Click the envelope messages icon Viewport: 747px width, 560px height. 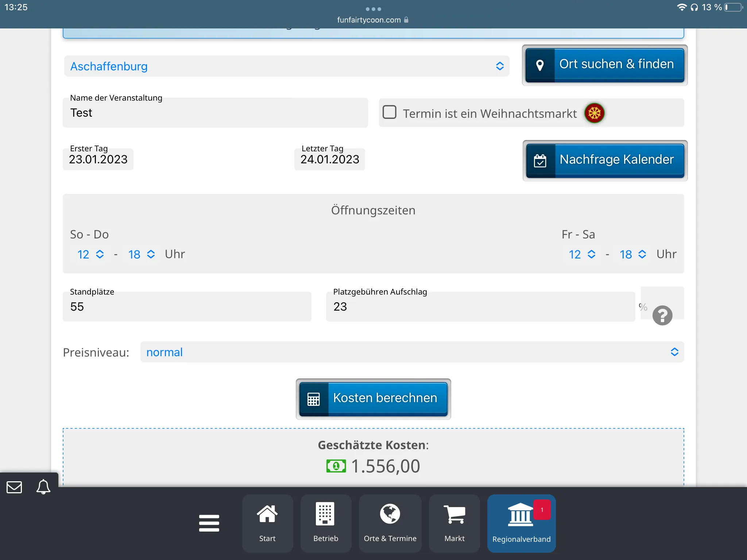pos(14,487)
